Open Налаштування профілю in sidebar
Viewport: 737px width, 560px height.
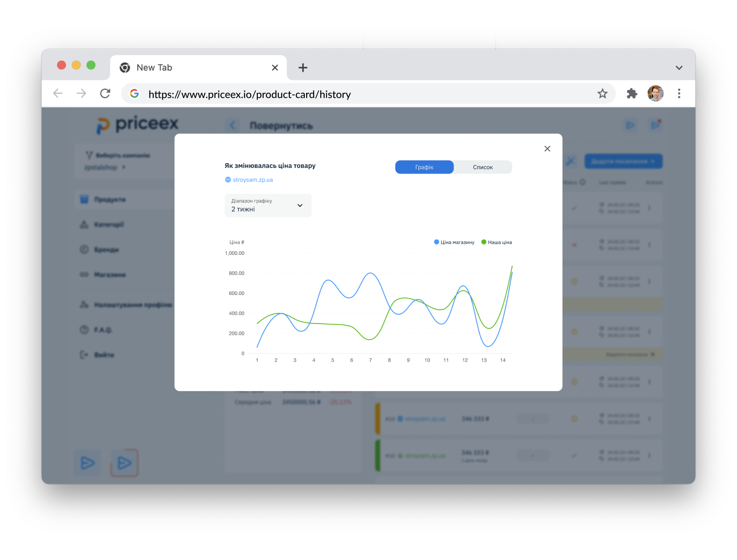click(x=126, y=305)
